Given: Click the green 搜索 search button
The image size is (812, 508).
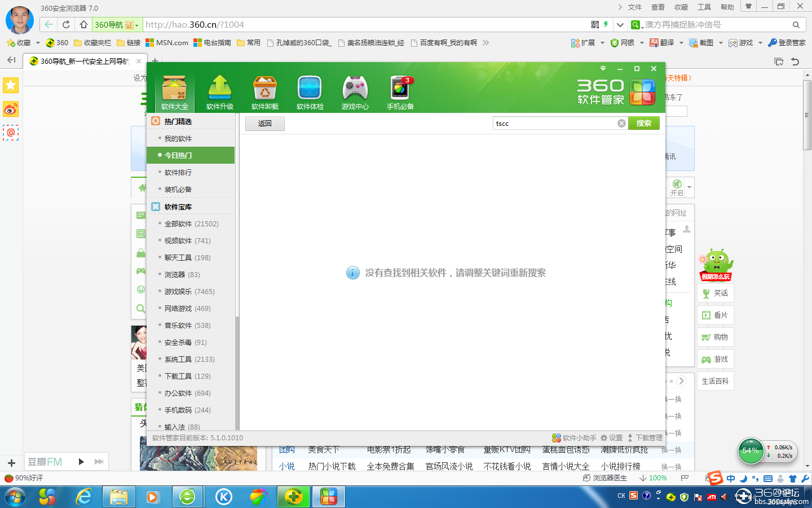Looking at the screenshot, I should 643,124.
